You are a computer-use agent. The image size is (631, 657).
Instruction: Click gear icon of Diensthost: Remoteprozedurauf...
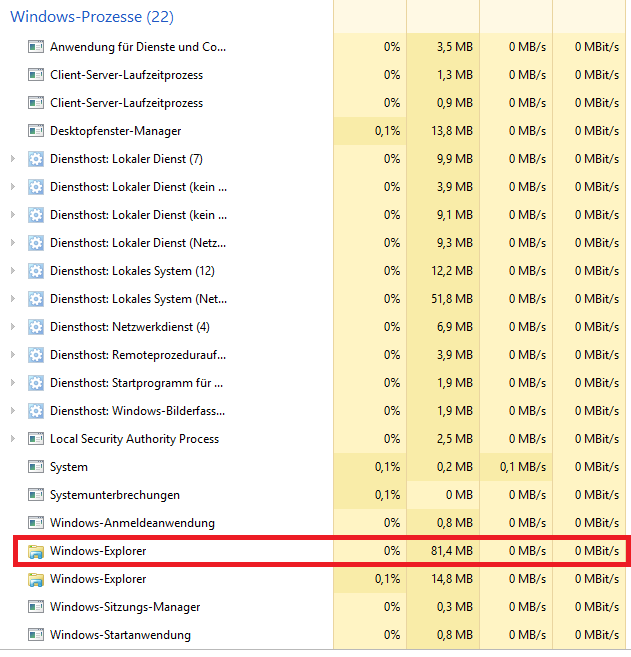[x=36, y=355]
